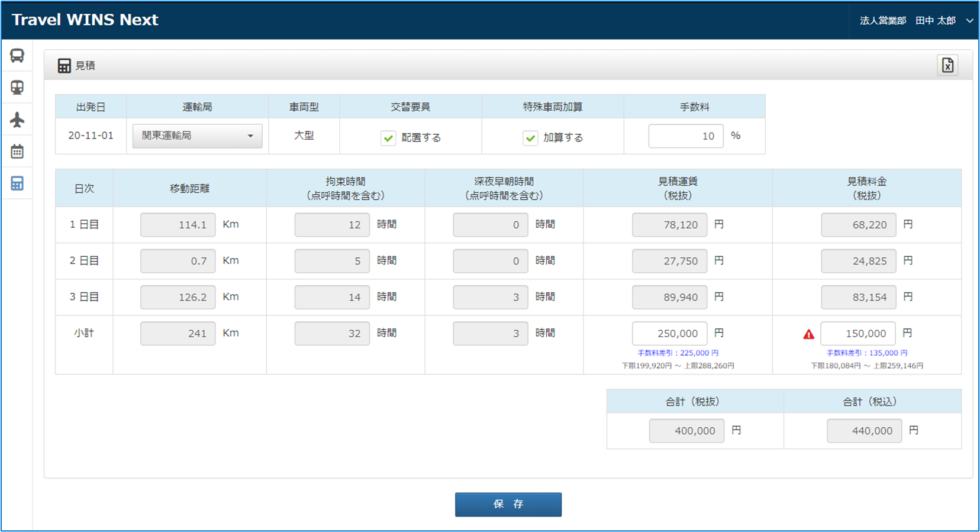The width and height of the screenshot is (980, 532).
Task: Toggle the 加算する checkbox
Action: tap(530, 138)
